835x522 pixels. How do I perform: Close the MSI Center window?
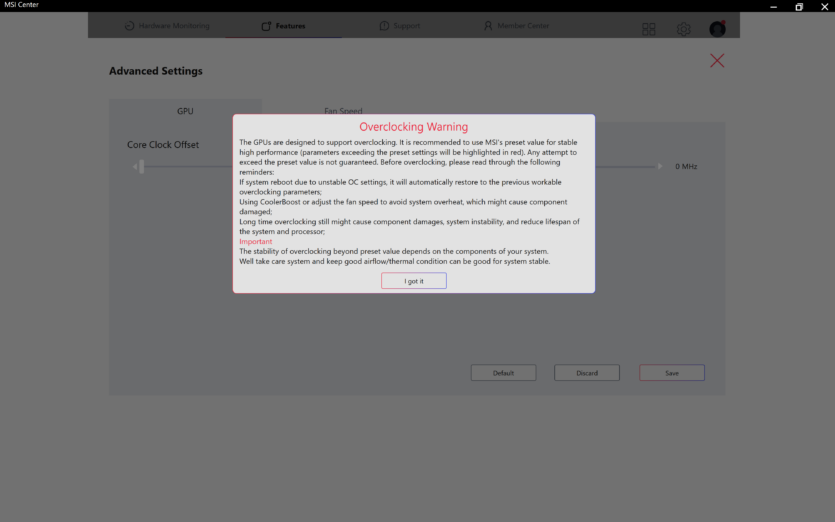click(x=824, y=6)
